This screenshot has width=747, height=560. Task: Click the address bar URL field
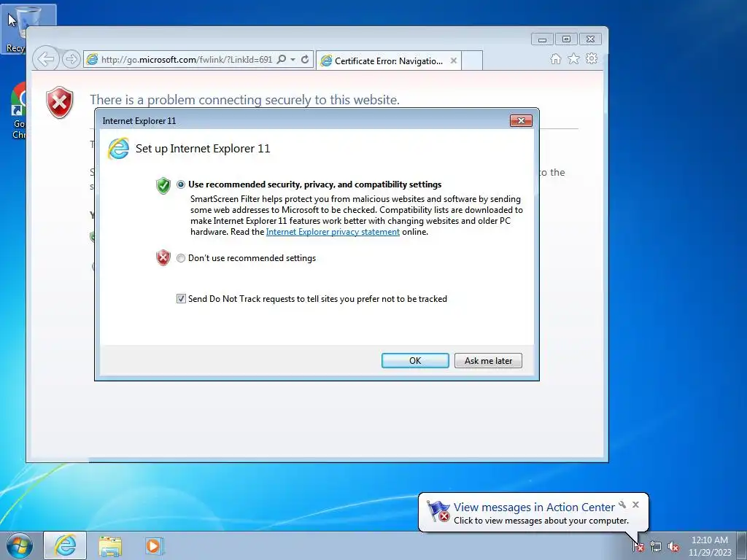click(x=186, y=60)
